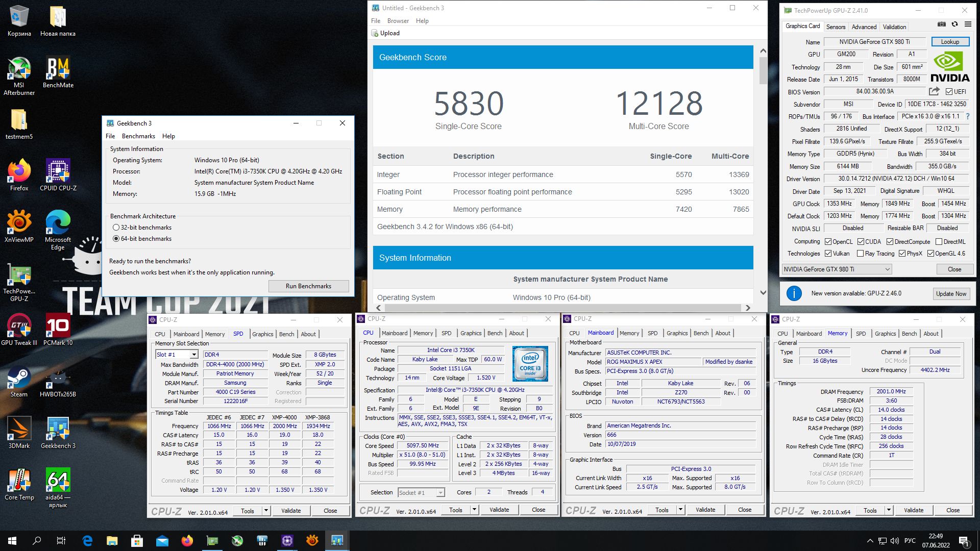Click the Geekbench results vertical scrollbar thumb
The width and height of the screenshot is (980, 551).
click(763, 70)
